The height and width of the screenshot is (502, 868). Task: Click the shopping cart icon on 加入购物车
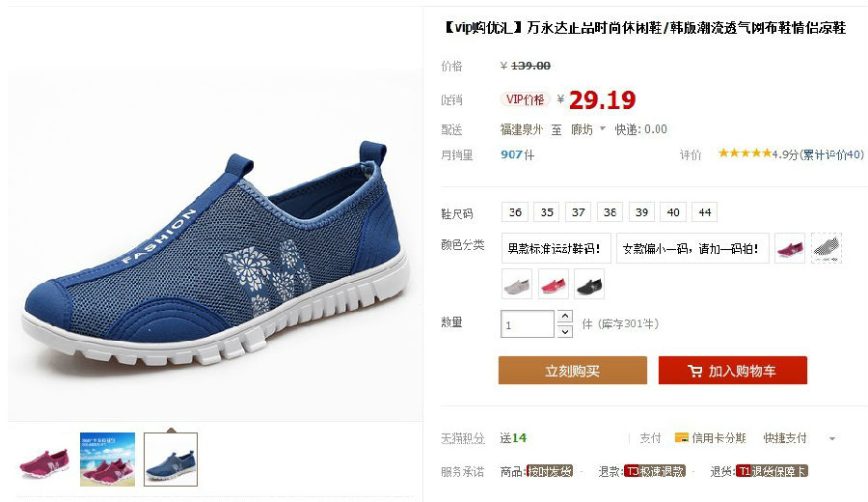[694, 371]
